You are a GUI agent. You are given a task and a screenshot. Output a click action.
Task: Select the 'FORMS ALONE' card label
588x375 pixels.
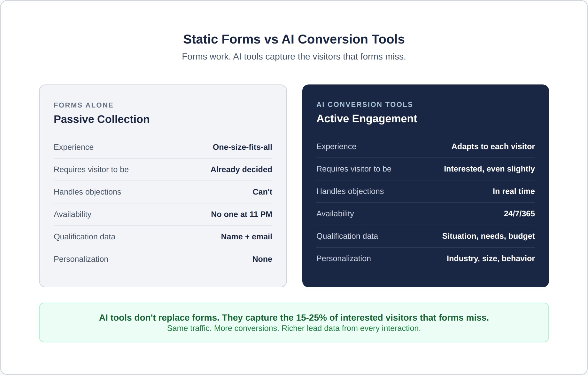(83, 105)
